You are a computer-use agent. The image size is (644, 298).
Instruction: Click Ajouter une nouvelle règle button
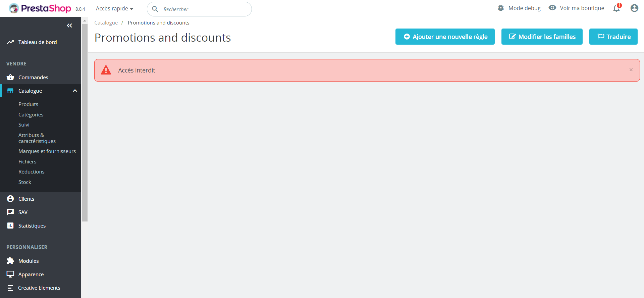[445, 37]
